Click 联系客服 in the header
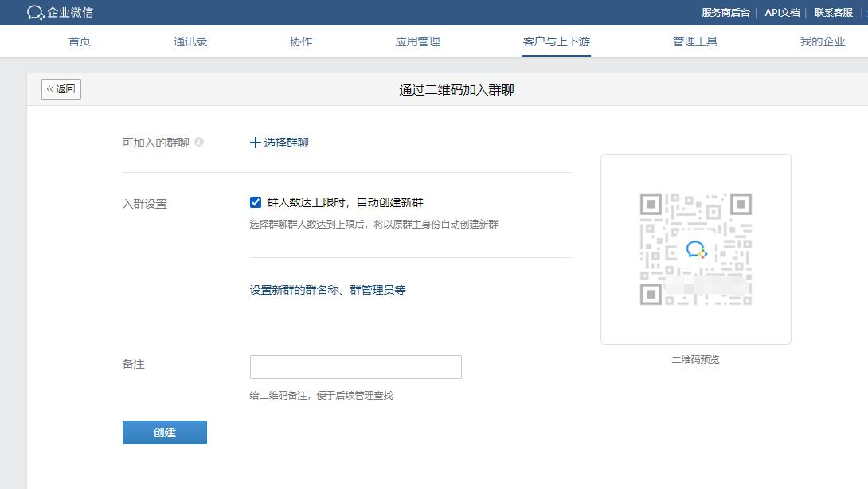The image size is (868, 489). point(834,12)
